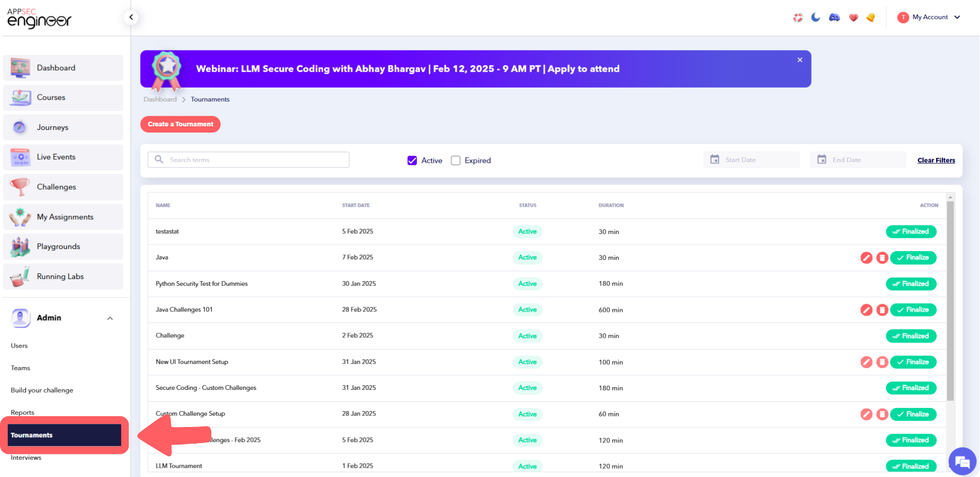
Task: Select the Courses sidebar icon
Action: pyautogui.click(x=20, y=97)
